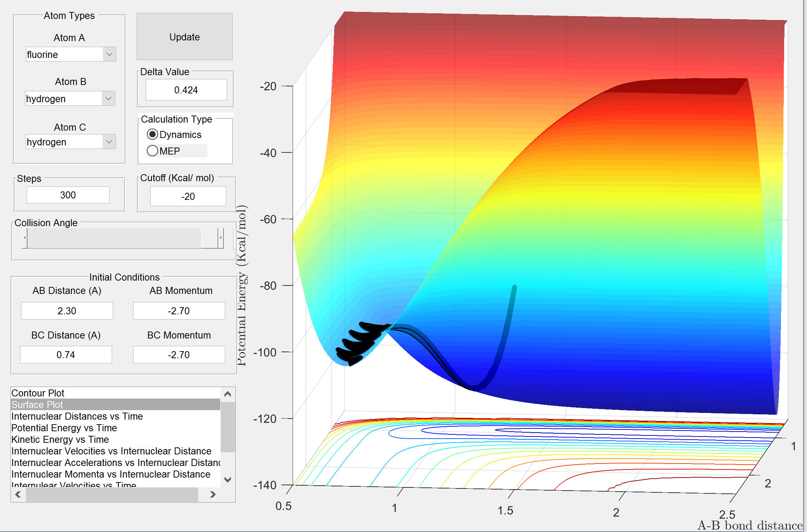Click the Steps field showing 300
The image size is (807, 532).
(x=68, y=195)
